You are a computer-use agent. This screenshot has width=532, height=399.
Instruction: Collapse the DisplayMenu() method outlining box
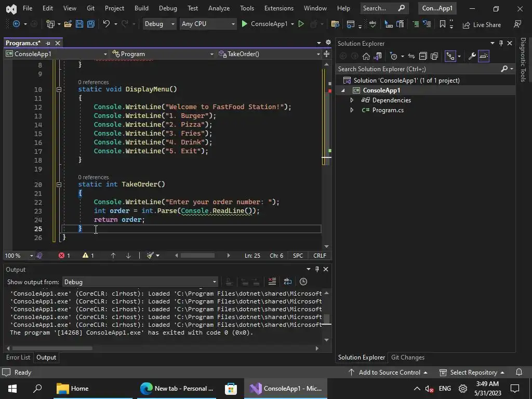point(59,89)
